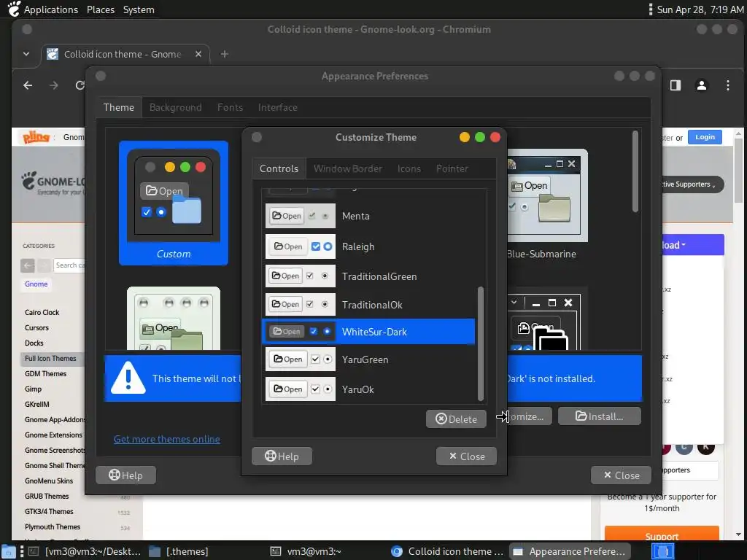The height and width of the screenshot is (560, 747).
Task: Open the Theme tab in Appearance Preferences
Action: tap(119, 107)
